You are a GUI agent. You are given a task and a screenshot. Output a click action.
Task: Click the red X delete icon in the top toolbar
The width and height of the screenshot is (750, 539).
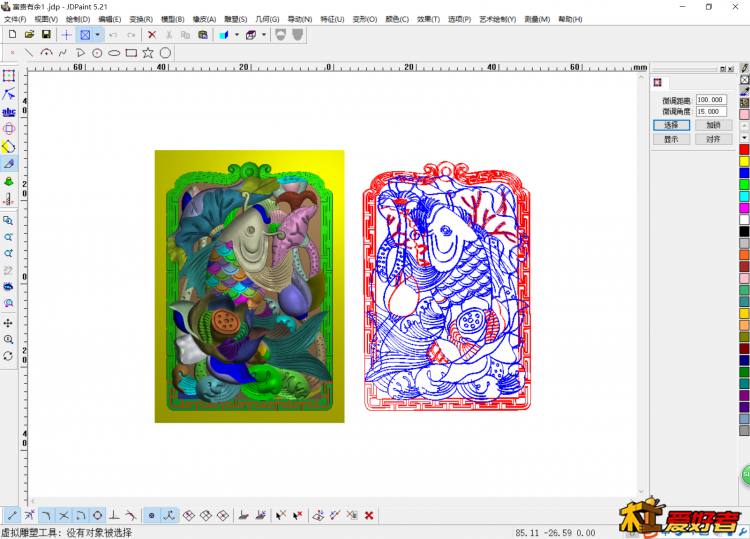(152, 34)
